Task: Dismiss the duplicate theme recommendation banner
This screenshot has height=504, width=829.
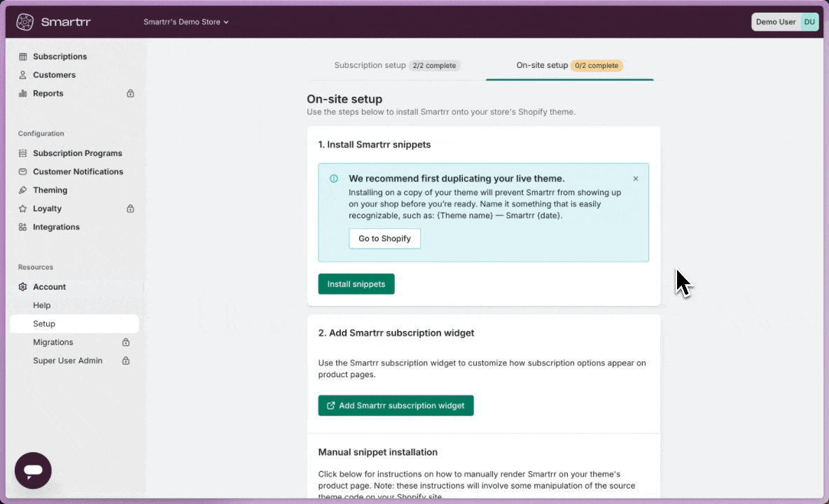Action: (x=636, y=178)
